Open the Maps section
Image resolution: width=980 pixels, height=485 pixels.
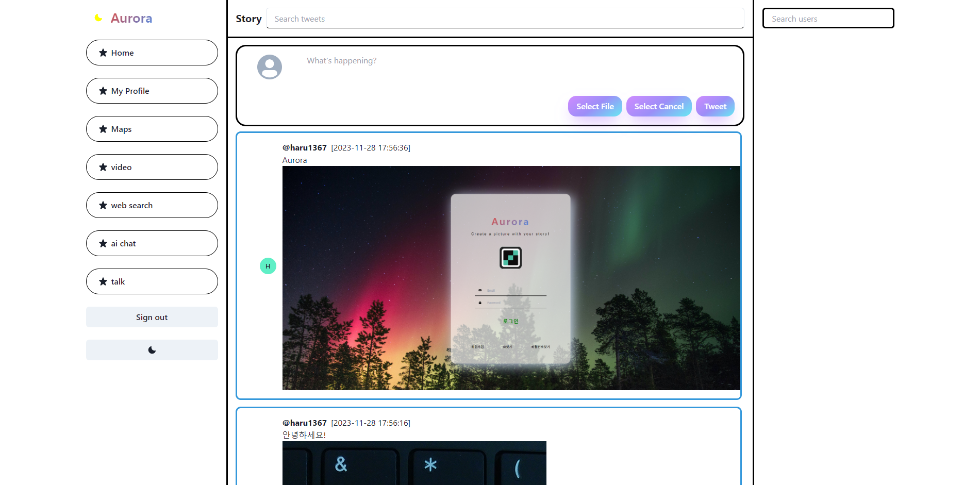tap(152, 129)
